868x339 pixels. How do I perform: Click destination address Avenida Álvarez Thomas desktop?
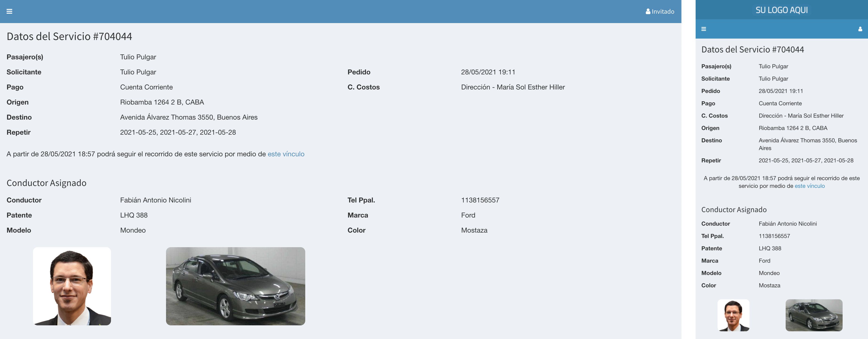tap(189, 117)
